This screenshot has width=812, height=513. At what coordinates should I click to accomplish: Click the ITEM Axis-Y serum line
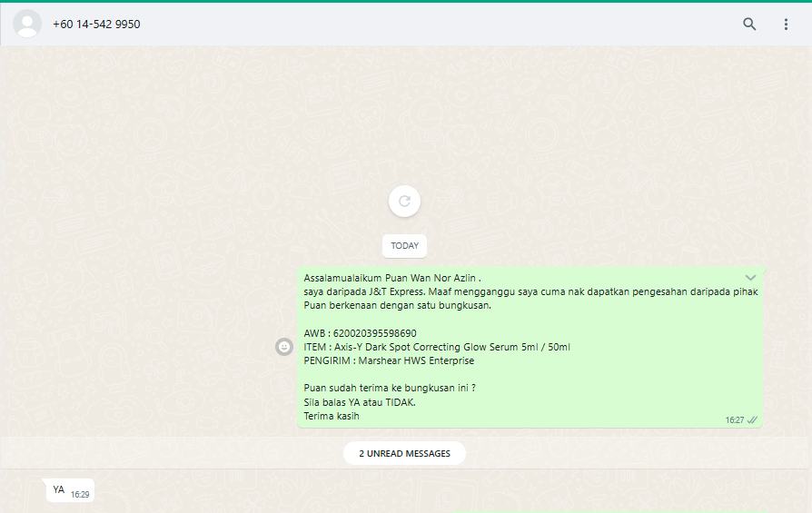437,347
